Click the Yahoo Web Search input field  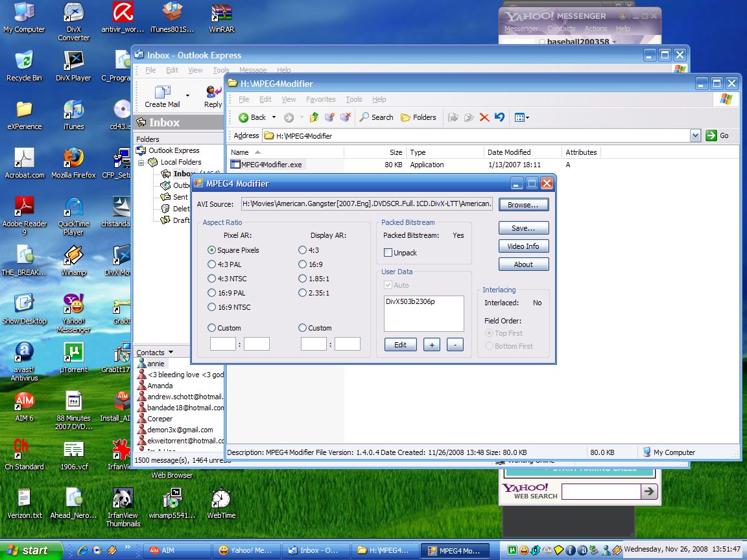point(601,491)
